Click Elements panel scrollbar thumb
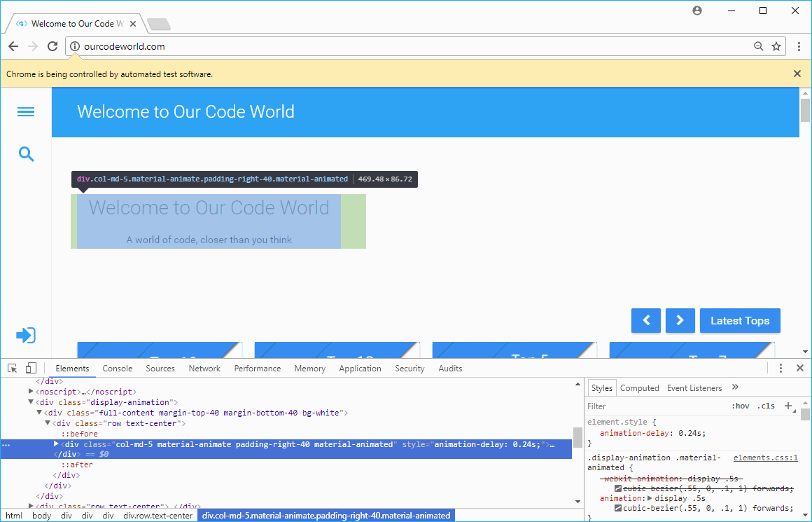812x522 pixels. point(577,437)
